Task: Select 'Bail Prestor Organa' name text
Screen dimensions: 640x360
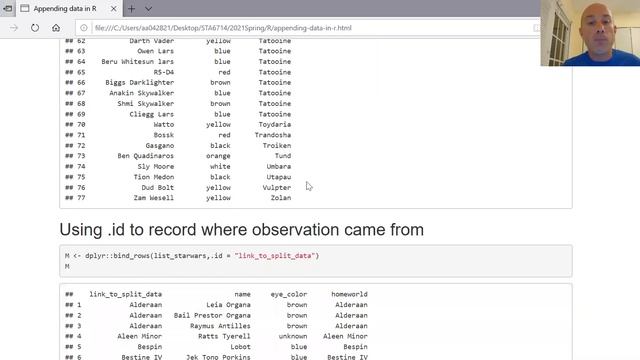Action: click(x=212, y=316)
